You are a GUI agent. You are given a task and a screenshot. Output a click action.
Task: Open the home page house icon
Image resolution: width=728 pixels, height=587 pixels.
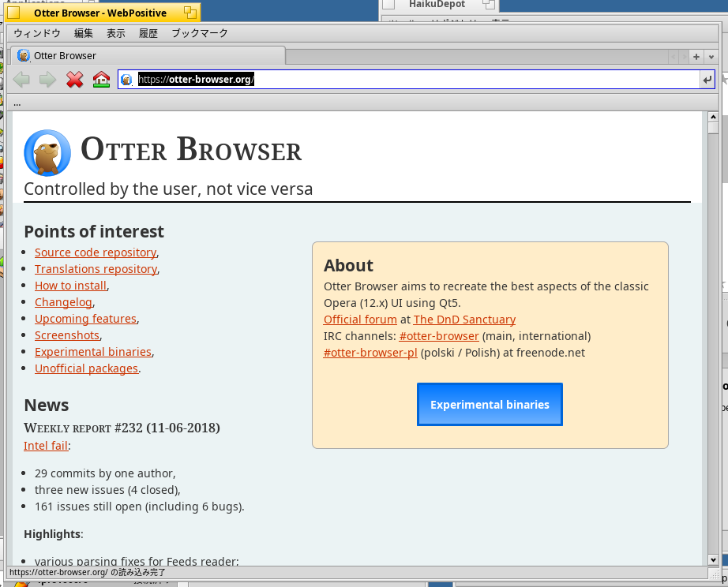(x=101, y=80)
